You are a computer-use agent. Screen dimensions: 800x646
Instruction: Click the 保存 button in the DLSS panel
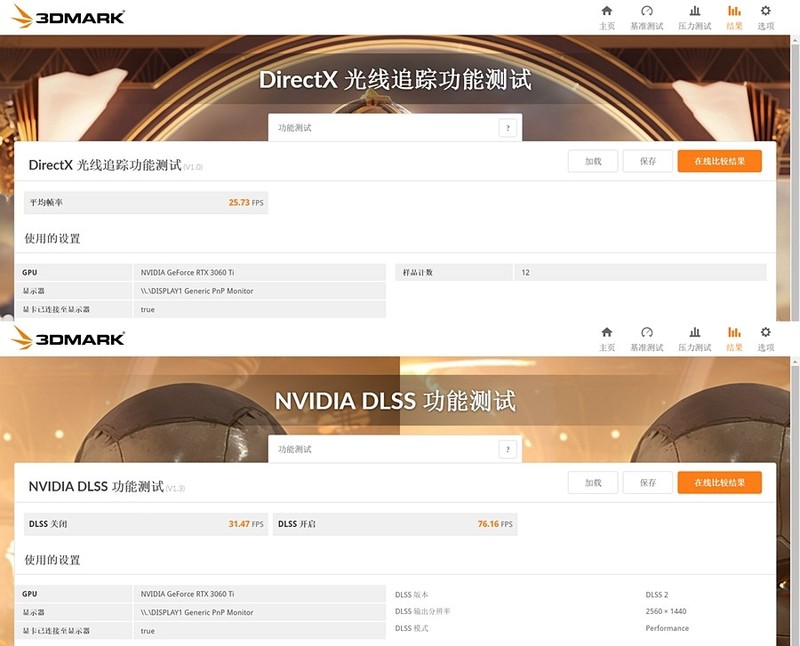point(650,482)
